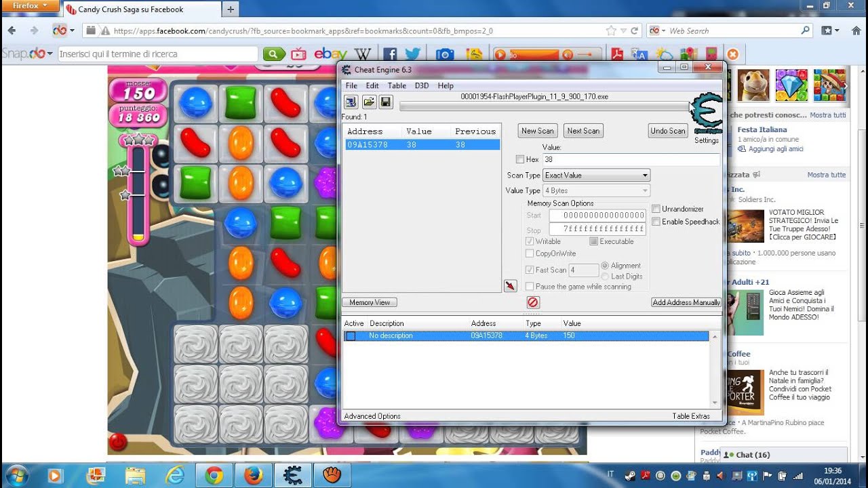This screenshot has height=488, width=868.
Task: Click the scan progress bar
Action: click(544, 106)
